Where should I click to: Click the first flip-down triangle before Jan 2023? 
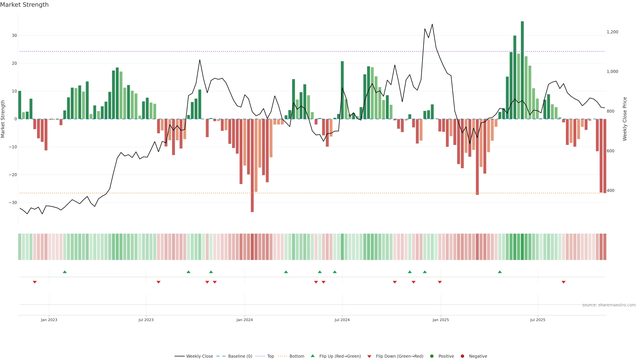point(35,282)
